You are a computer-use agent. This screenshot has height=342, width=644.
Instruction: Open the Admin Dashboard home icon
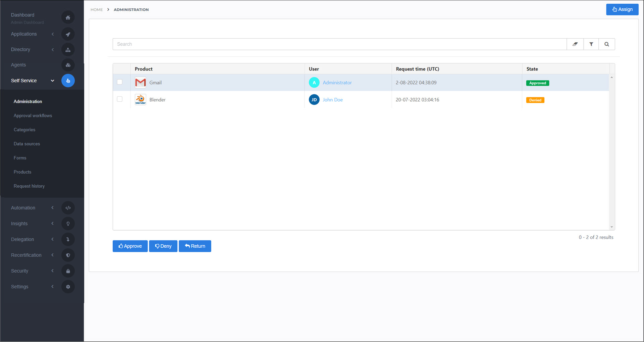point(68,17)
